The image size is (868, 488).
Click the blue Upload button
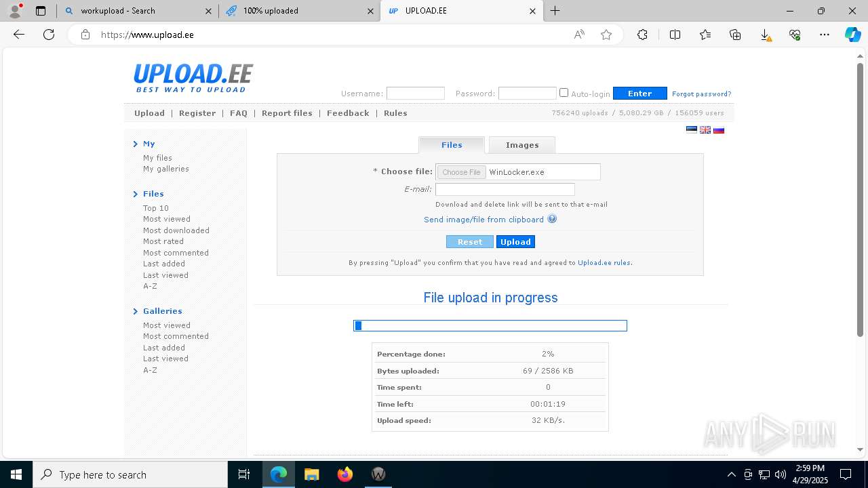coord(515,242)
